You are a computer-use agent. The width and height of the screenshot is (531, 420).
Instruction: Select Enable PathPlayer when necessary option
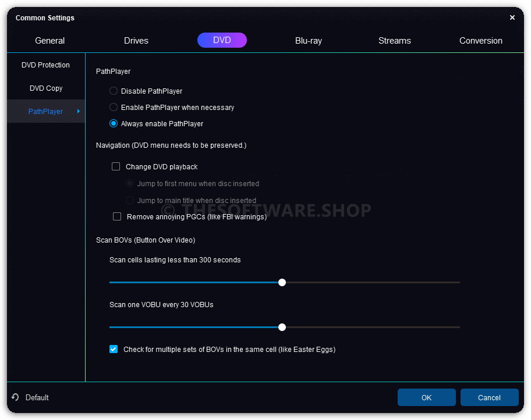click(114, 107)
